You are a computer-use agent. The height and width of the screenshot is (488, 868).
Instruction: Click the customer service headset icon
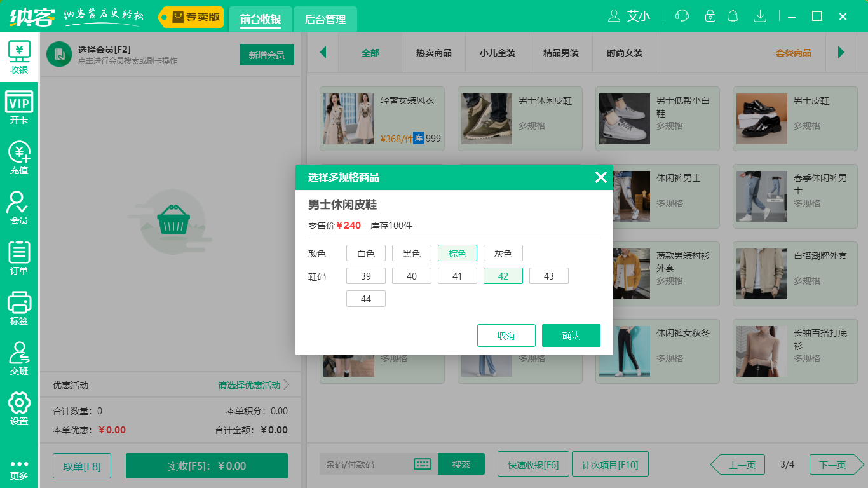click(682, 16)
